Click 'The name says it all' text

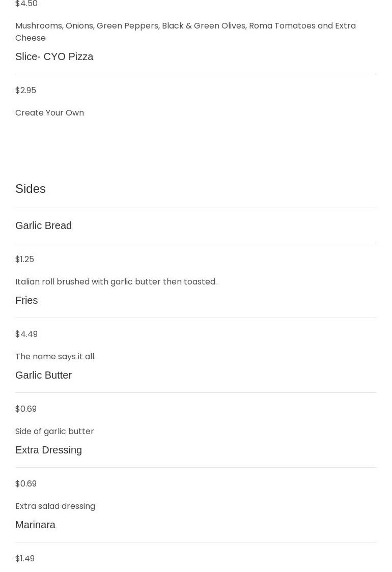55,356
